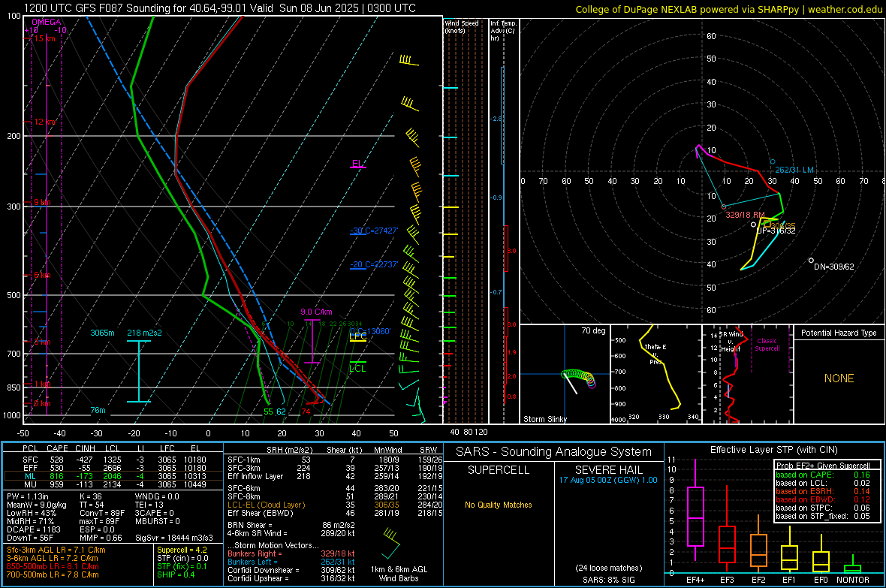Select the highlighted 'ML' parcel row
The width and height of the screenshot is (886, 588).
point(113,476)
